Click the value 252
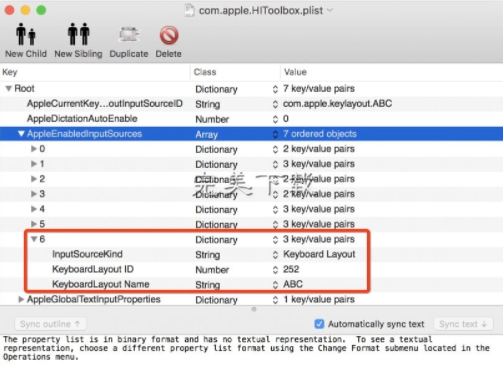The height and width of the screenshot is (368, 503). coord(291,269)
